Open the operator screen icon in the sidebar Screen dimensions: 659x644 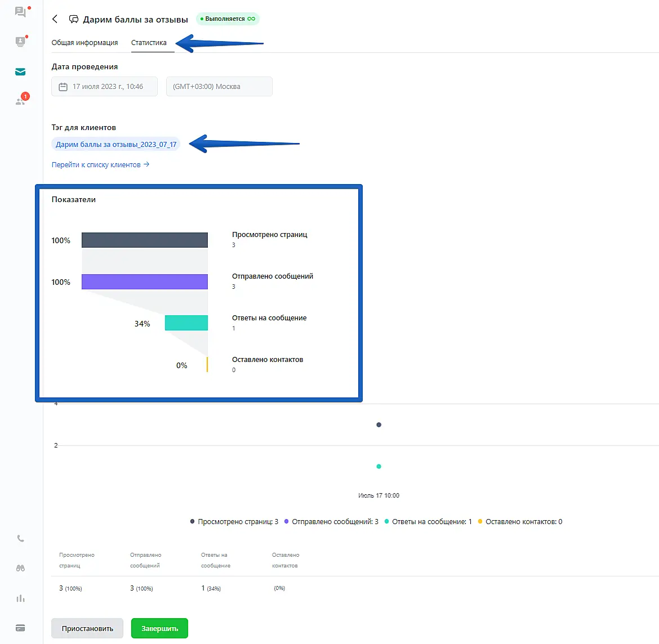(20, 42)
